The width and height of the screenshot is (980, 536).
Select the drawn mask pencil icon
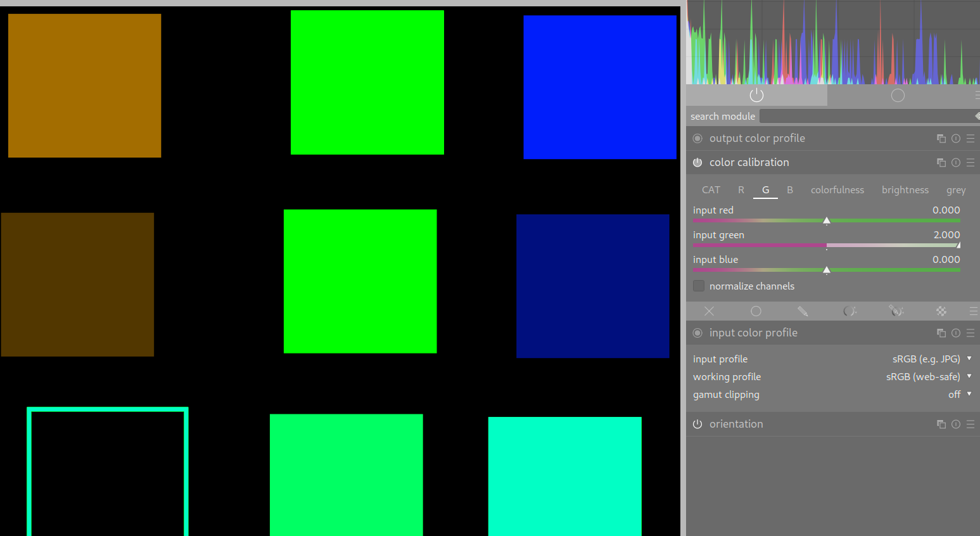802,311
